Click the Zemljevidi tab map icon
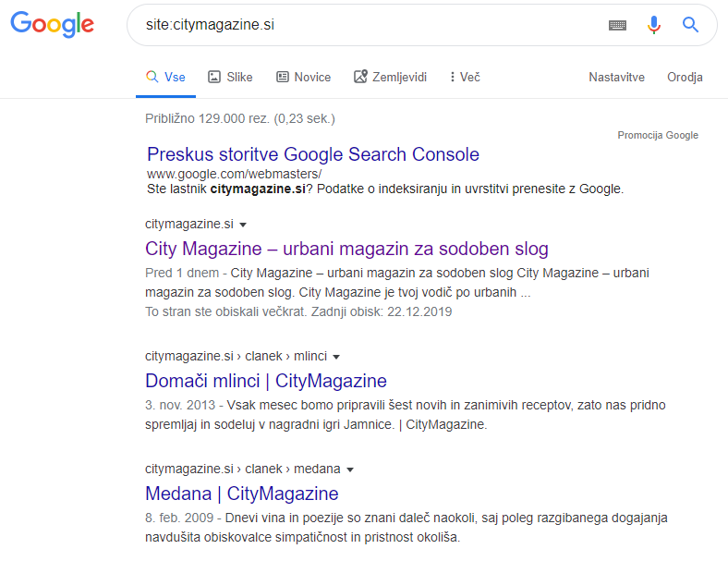Image resolution: width=728 pixels, height=561 pixels. click(360, 77)
